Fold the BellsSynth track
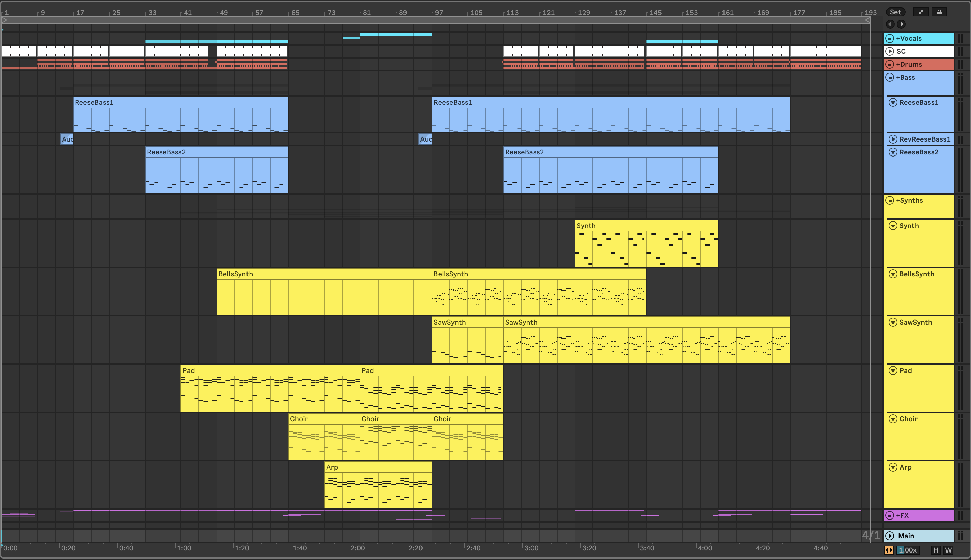The width and height of the screenshot is (971, 560). coord(893,274)
